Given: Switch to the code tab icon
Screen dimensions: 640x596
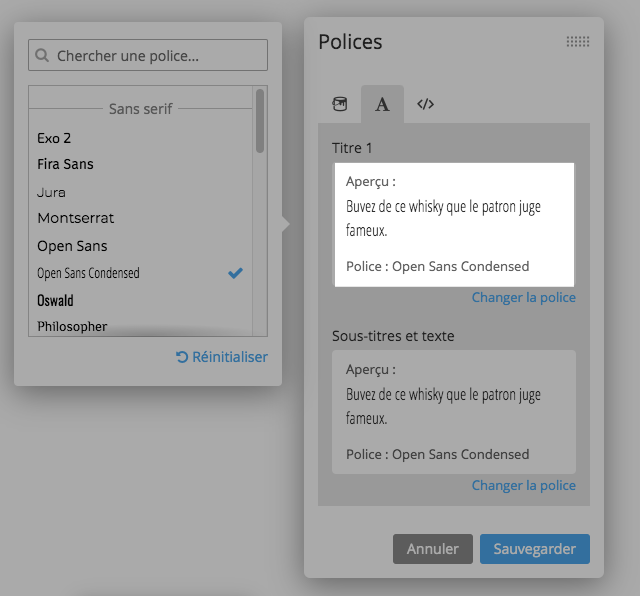Looking at the screenshot, I should tap(425, 104).
